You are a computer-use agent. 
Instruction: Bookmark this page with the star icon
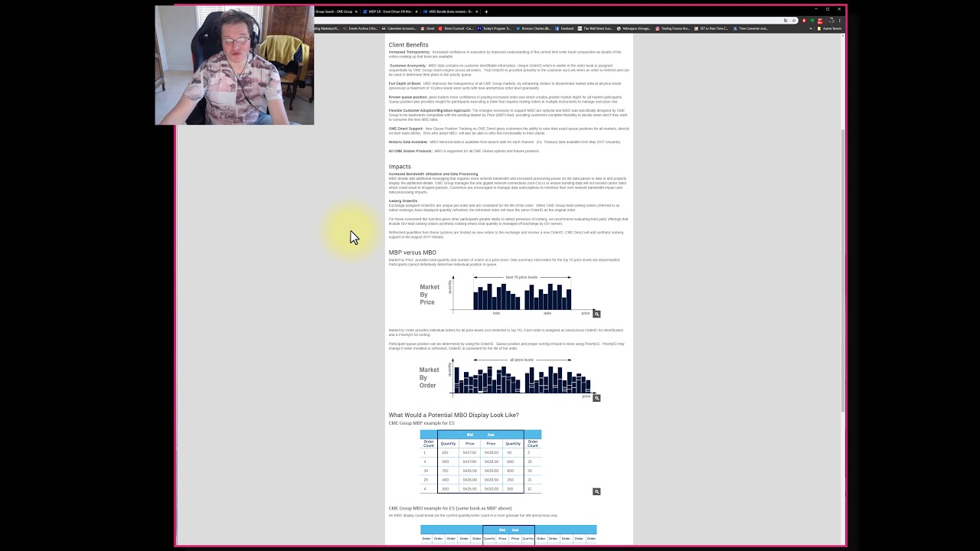(x=794, y=21)
